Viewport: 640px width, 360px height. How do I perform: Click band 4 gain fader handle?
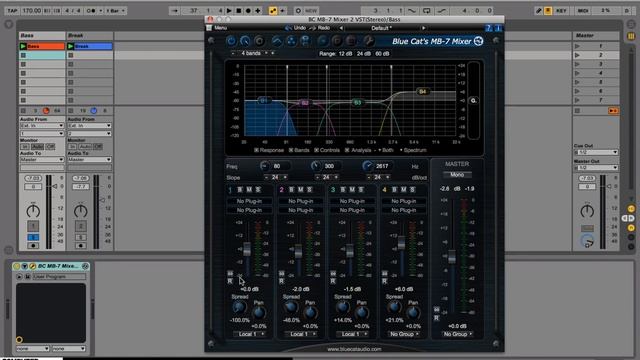tap(401, 242)
